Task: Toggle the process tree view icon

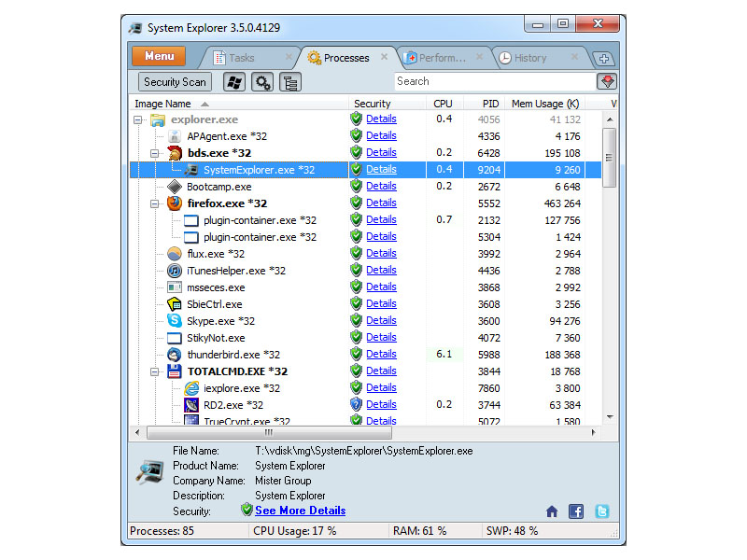Action: click(x=289, y=82)
